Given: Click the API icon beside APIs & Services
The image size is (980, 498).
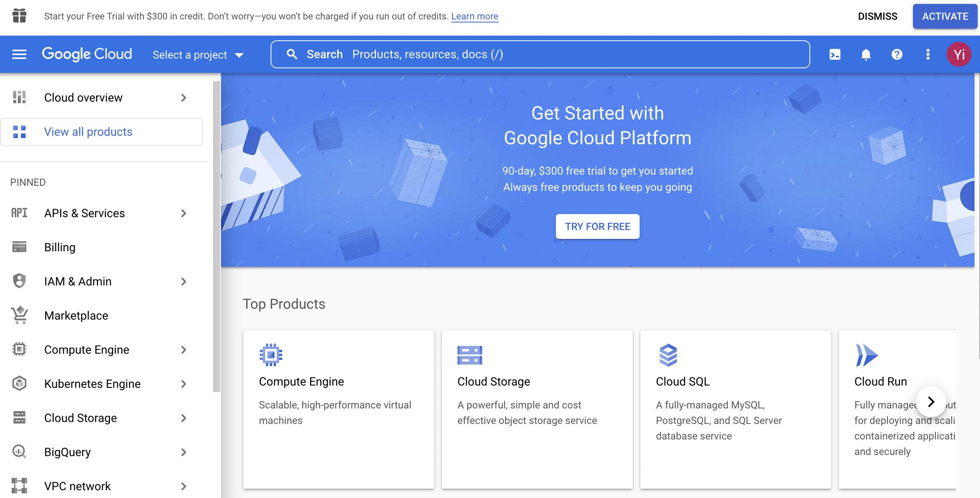Looking at the screenshot, I should (19, 213).
